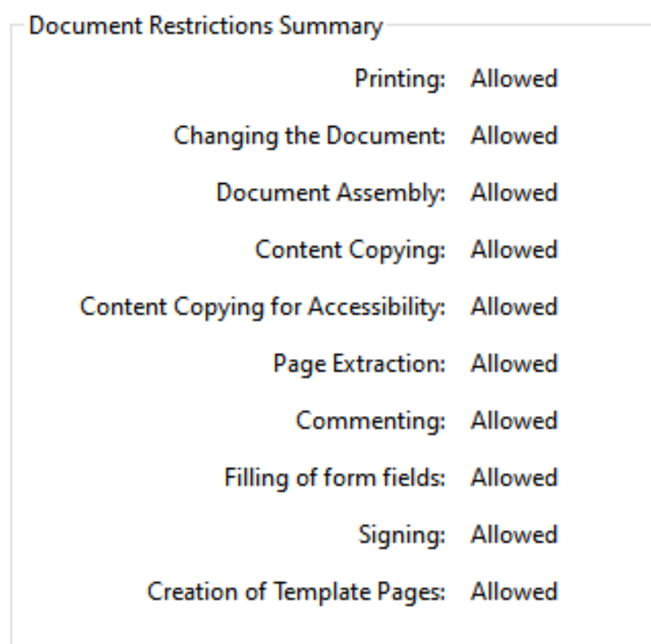Click Allowed next to Signing
651x644 pixels.
point(514,534)
